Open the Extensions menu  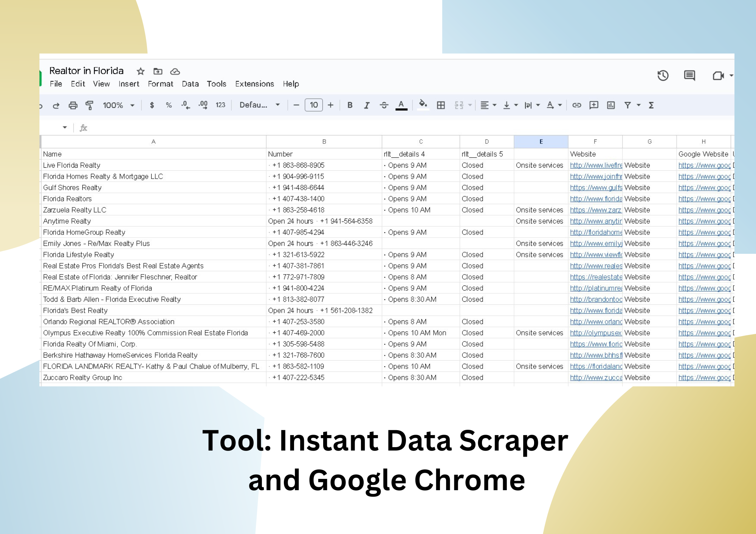(x=254, y=84)
